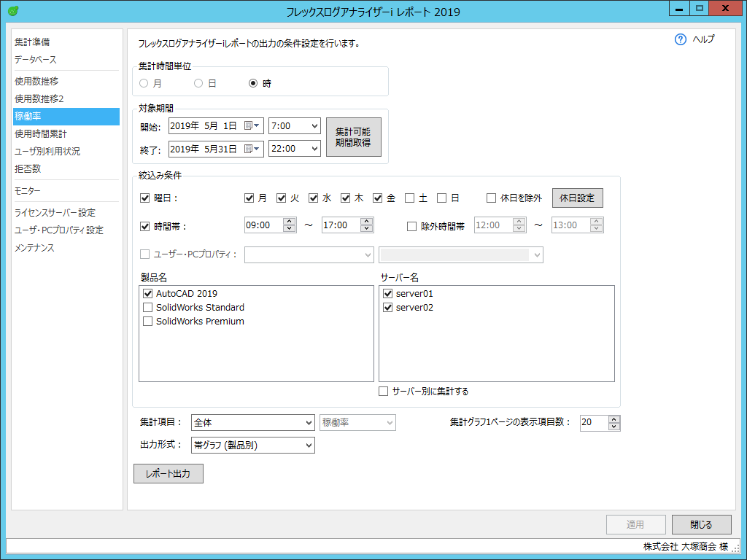Toggle the 時間帯 checkbox

click(145, 227)
